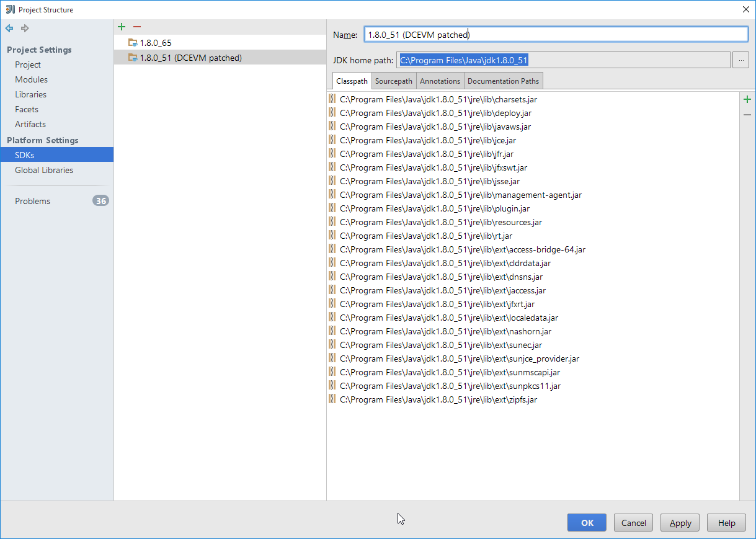The image size is (756, 539).
Task: Remove selected SDK with red minus
Action: pyautogui.click(x=137, y=27)
